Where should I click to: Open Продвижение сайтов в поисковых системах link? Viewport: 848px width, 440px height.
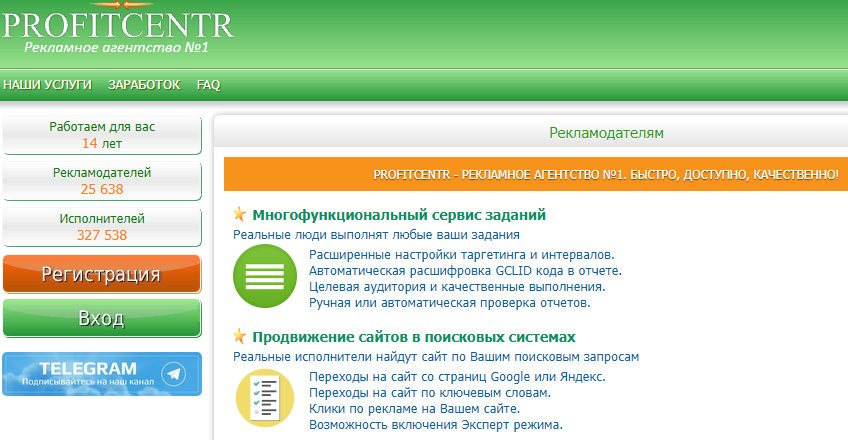tap(414, 337)
